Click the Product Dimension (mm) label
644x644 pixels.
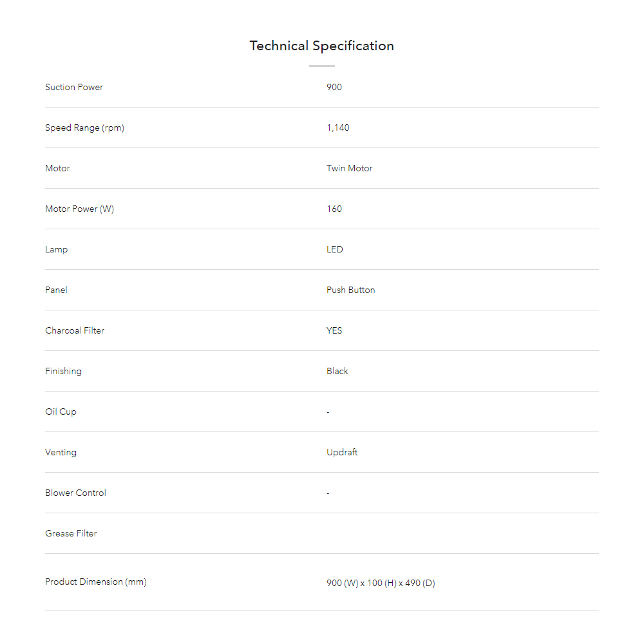[x=96, y=582]
